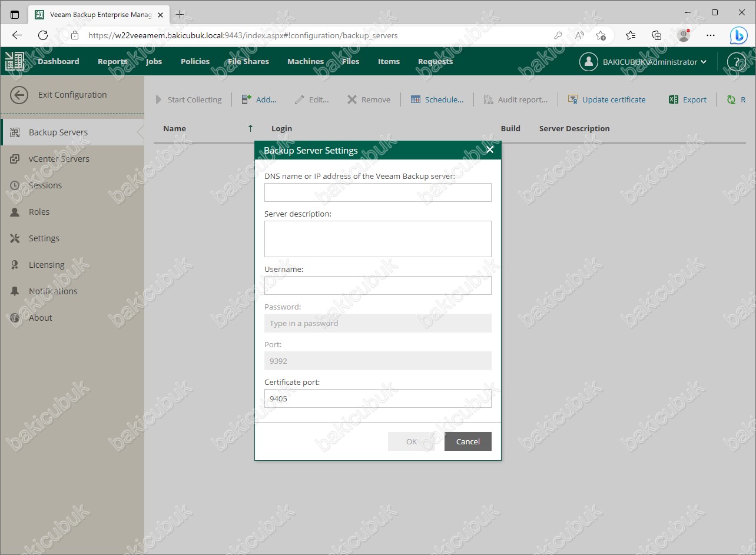Open the Machines tab
This screenshot has height=555, width=756.
pos(306,61)
